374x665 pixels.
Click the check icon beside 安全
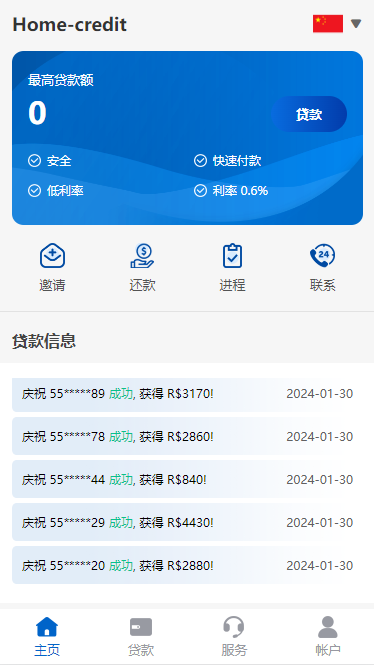coord(34,161)
